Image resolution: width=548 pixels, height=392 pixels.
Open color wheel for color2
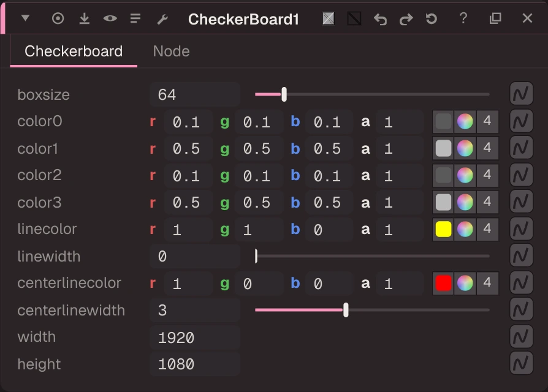465,175
